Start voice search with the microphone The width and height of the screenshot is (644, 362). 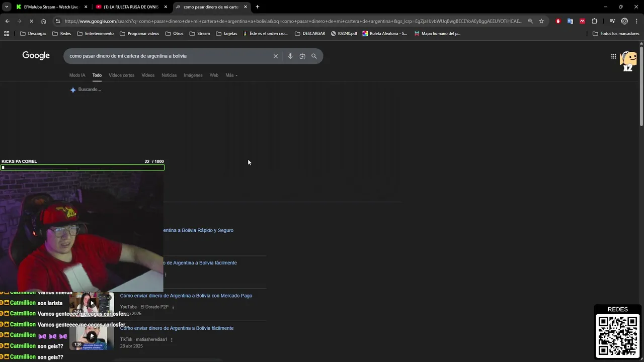click(290, 56)
